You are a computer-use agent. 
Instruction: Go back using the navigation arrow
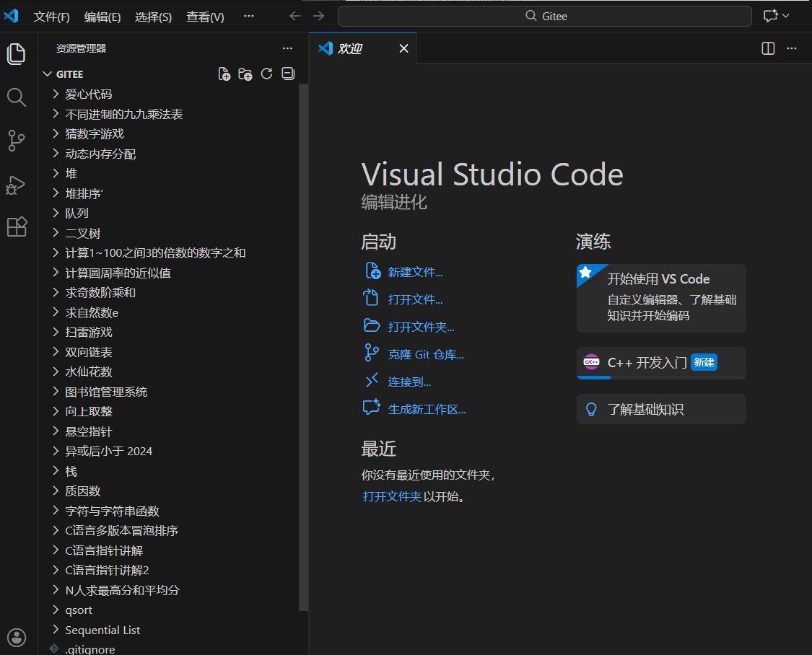294,16
